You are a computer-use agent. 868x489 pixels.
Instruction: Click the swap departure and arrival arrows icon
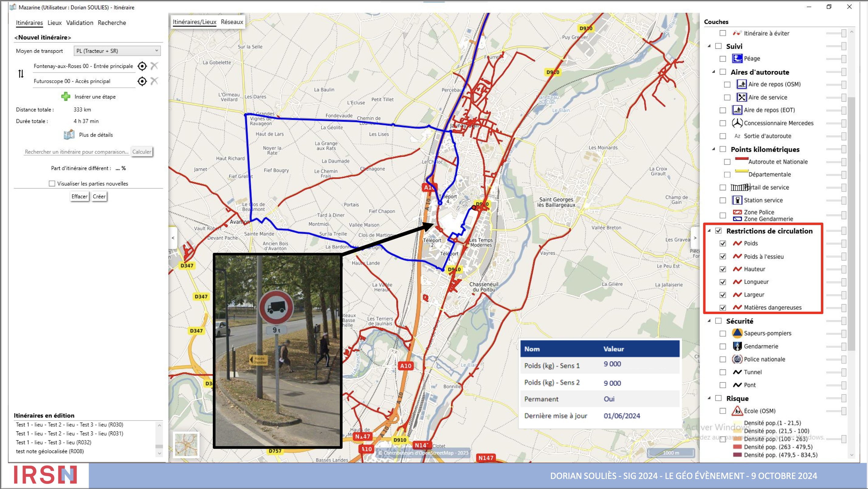point(21,74)
